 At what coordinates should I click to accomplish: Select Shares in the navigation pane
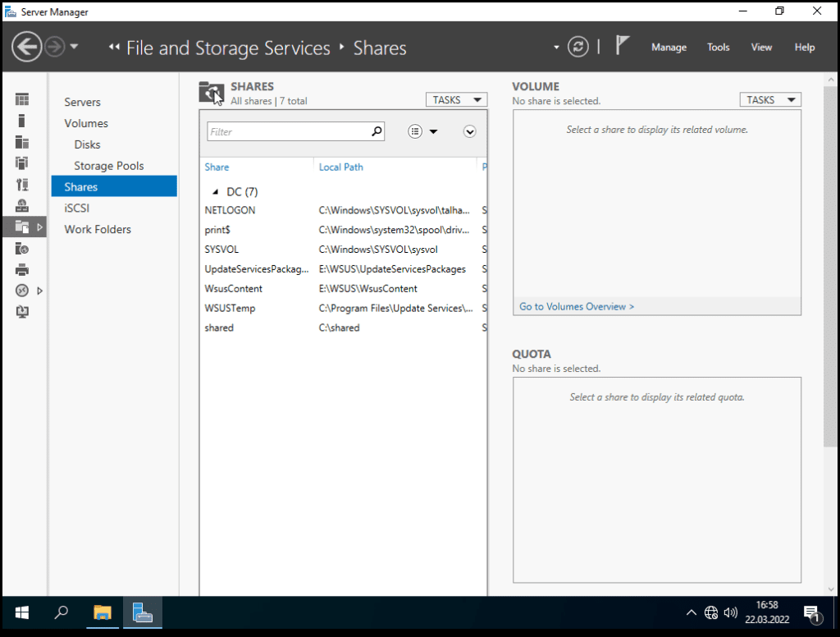114,186
